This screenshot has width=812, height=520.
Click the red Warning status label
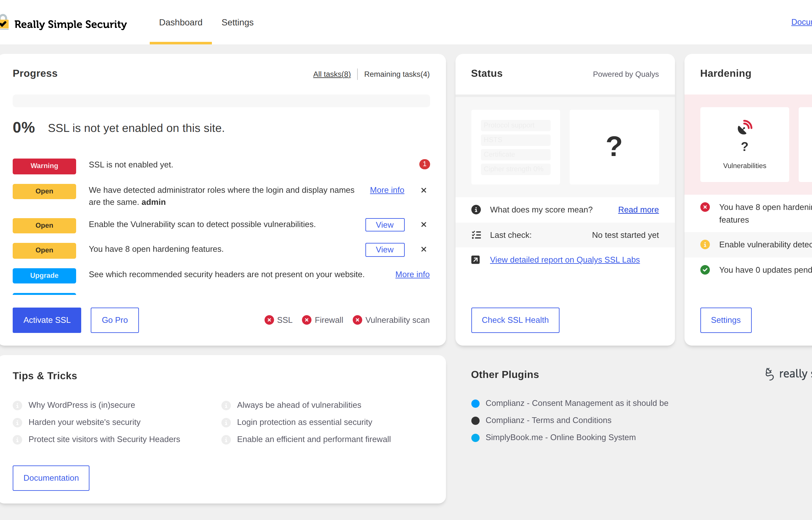click(44, 166)
